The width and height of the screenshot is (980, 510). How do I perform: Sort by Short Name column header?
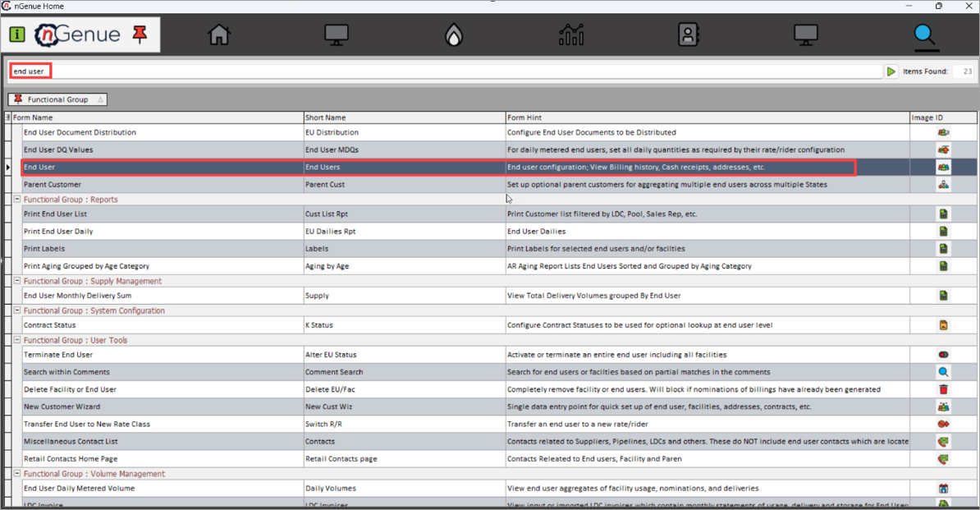(405, 117)
